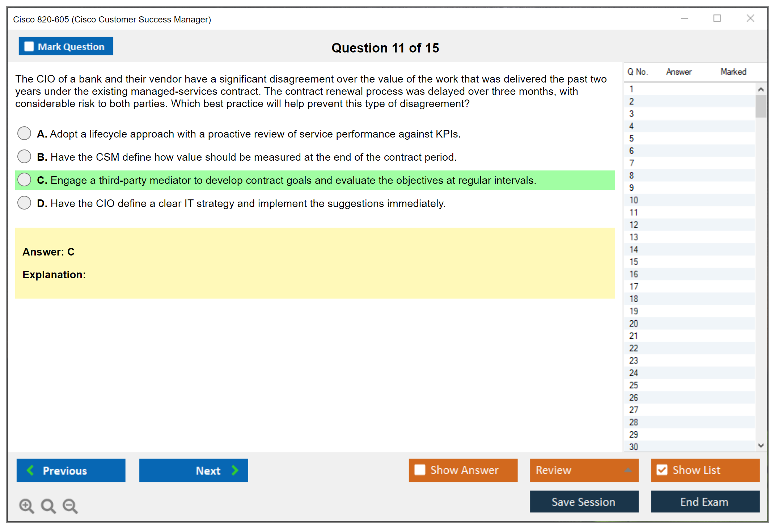Click the zoom out magnifier icon
Screen dimensions: 778x532
tap(70, 506)
